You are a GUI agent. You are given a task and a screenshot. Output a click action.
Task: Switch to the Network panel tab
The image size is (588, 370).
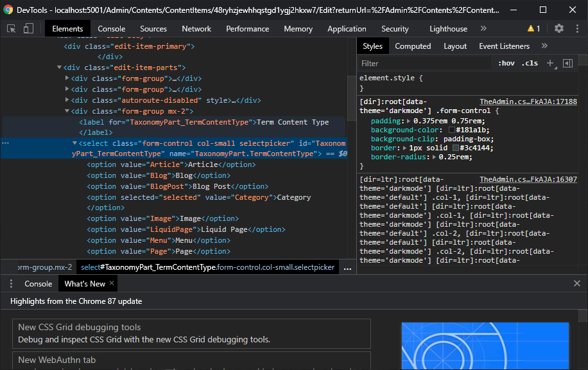coord(196,28)
